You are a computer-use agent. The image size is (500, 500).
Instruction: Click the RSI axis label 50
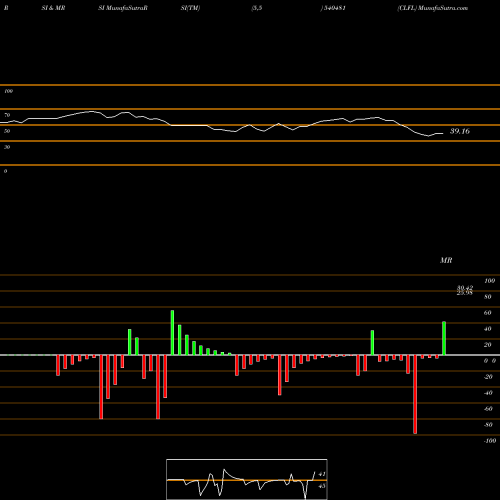[7, 131]
